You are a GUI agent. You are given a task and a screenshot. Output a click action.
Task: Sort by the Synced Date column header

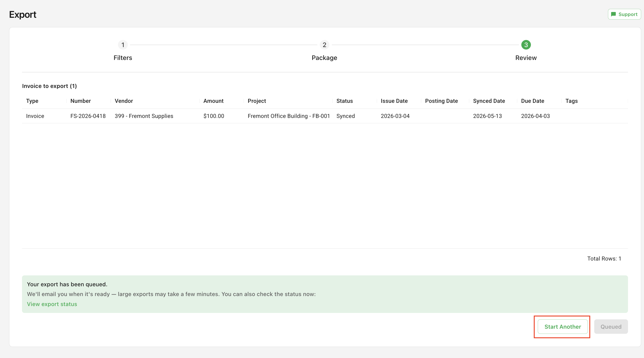tap(489, 101)
